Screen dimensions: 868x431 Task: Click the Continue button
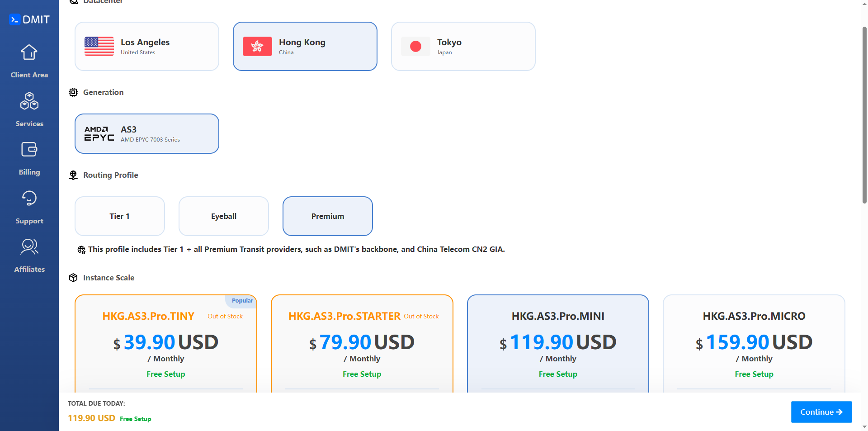coord(821,412)
